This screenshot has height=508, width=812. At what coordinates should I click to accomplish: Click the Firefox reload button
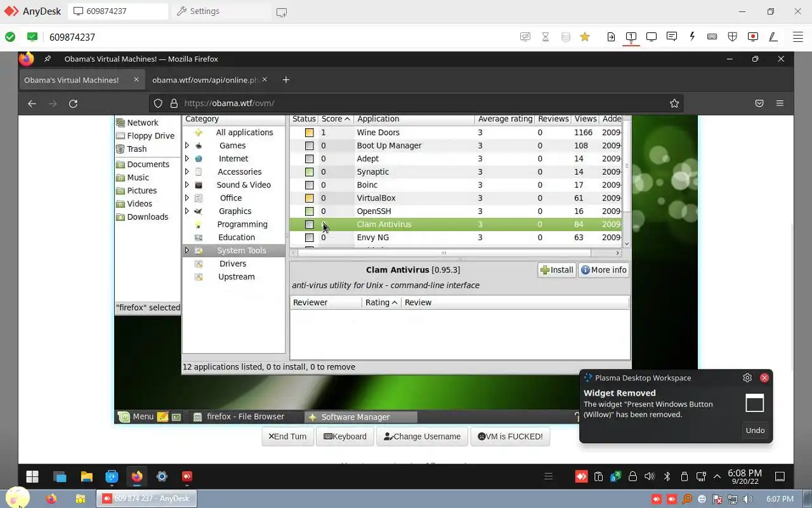click(73, 103)
